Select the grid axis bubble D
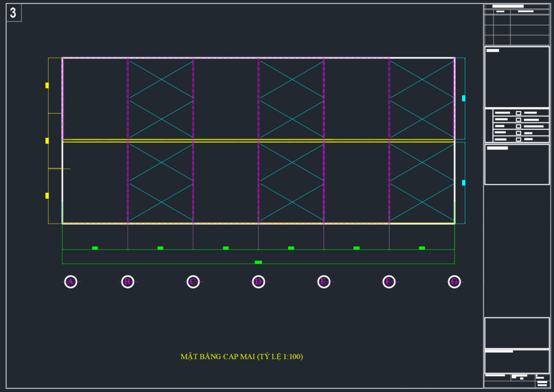The width and height of the screenshot is (554, 392). pos(258,281)
